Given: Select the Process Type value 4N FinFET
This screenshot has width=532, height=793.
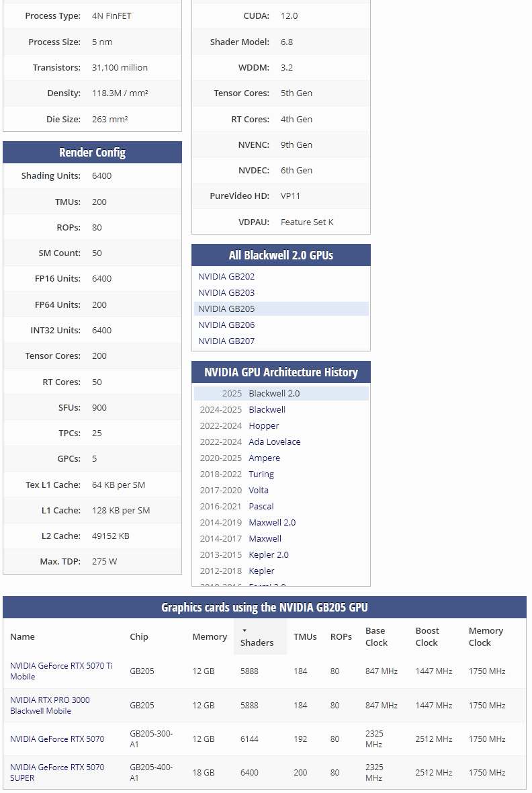Looking at the screenshot, I should (x=112, y=16).
